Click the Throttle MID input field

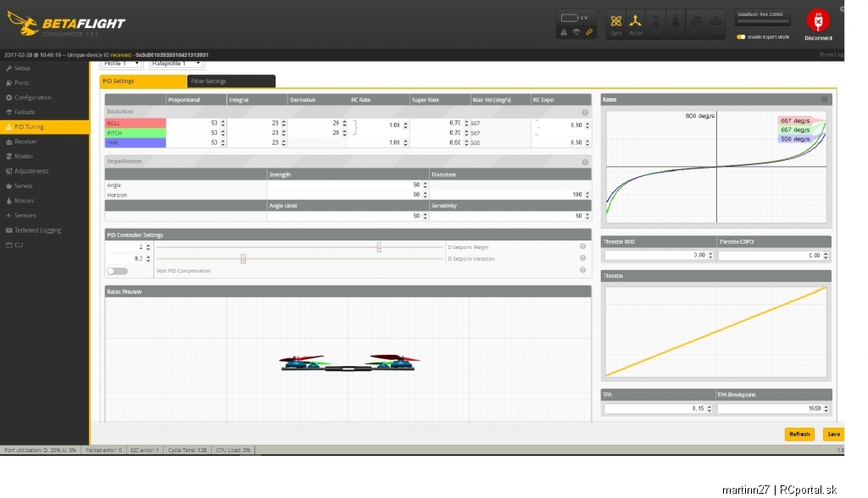[x=659, y=256]
